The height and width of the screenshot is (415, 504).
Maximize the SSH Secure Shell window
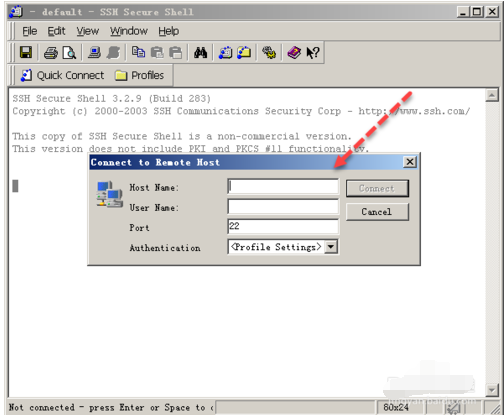click(x=477, y=12)
